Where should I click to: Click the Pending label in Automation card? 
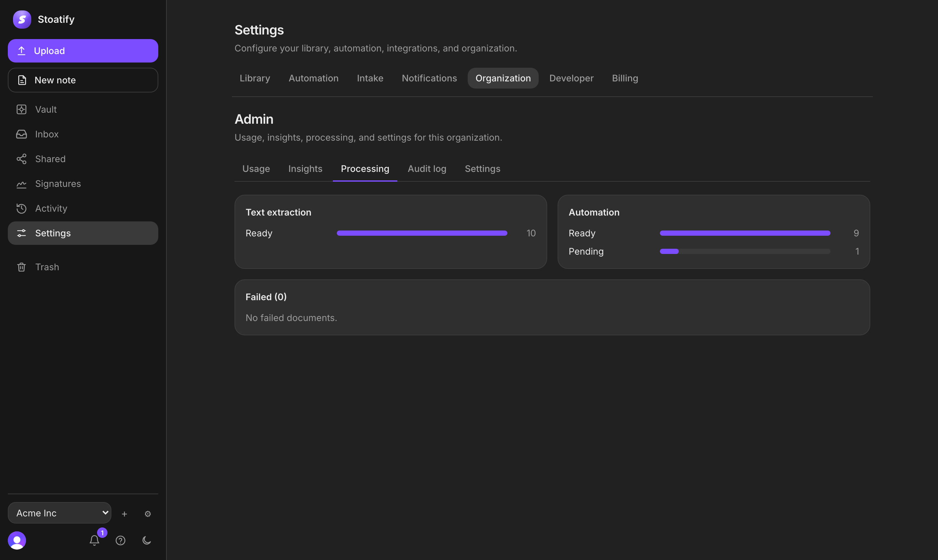586,251
